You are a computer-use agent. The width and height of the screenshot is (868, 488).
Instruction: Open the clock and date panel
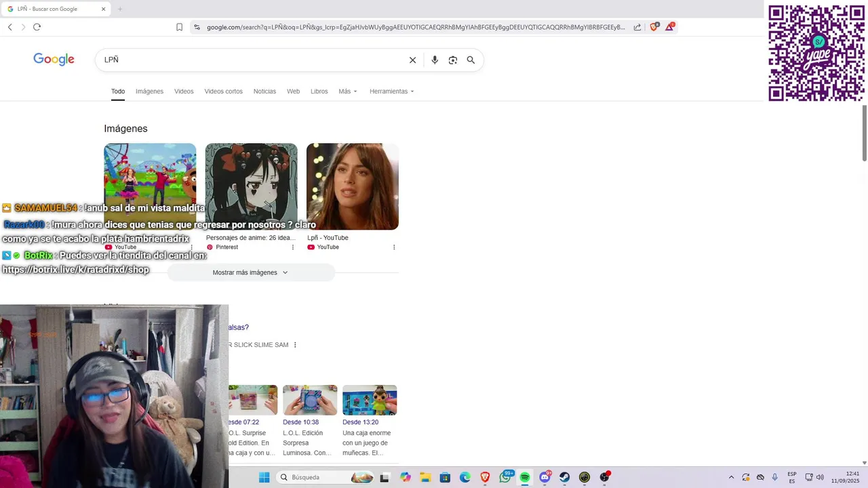845,477
